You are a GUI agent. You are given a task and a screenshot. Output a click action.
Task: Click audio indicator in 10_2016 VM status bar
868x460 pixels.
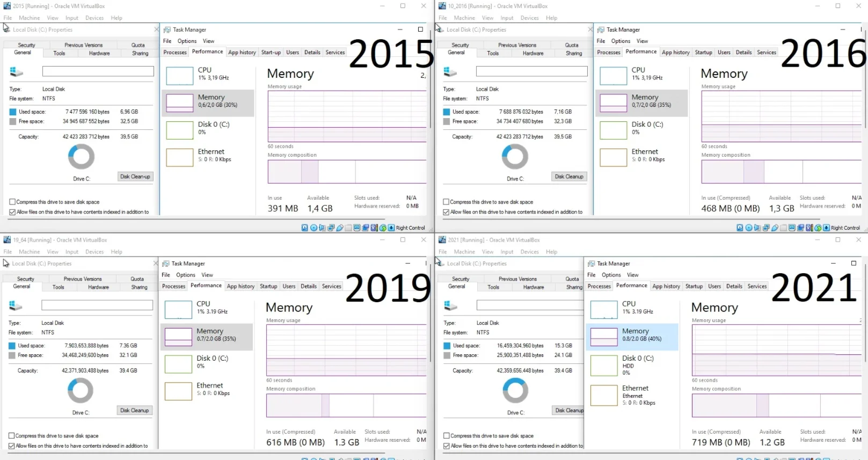click(757, 228)
